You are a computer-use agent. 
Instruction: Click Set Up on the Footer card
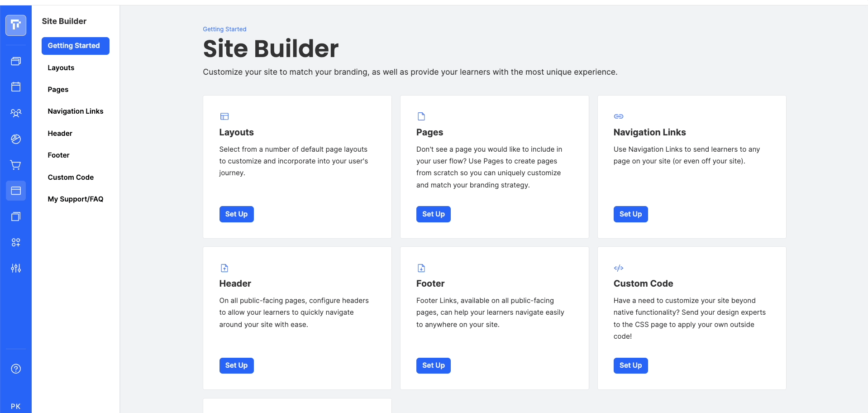tap(434, 365)
